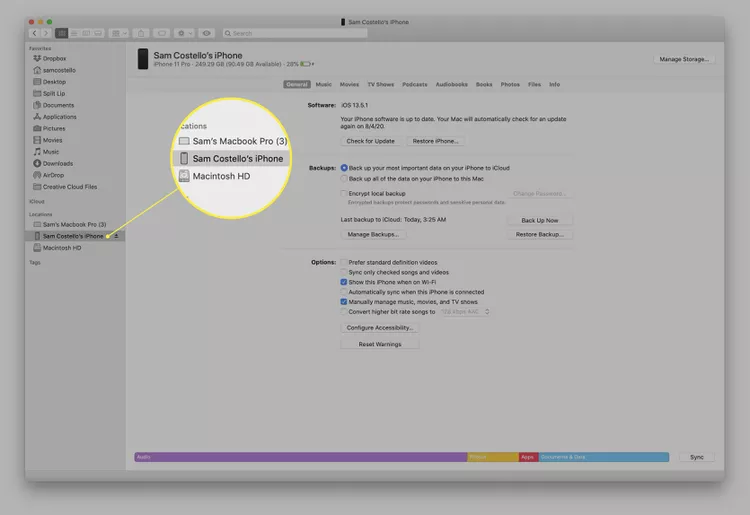Uncheck Manually manage music, movies, and TV shows

coord(343,302)
